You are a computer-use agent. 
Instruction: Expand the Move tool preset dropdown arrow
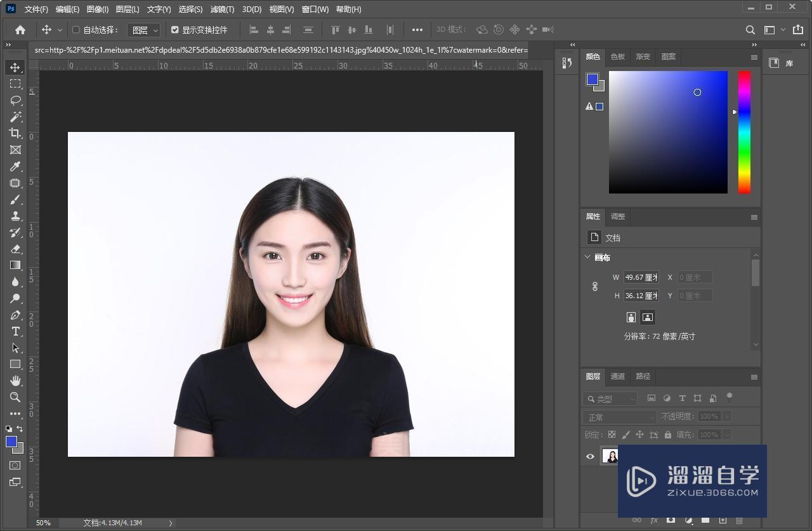60,30
